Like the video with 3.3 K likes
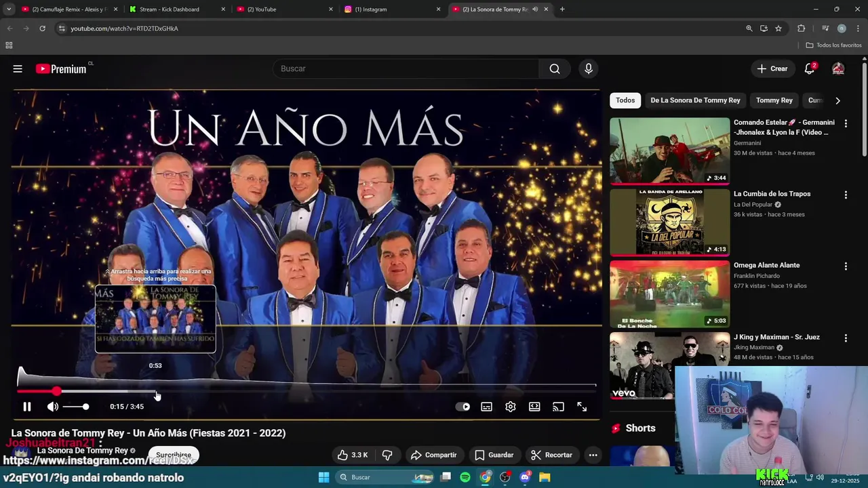This screenshot has width=868, height=488. pos(353,455)
